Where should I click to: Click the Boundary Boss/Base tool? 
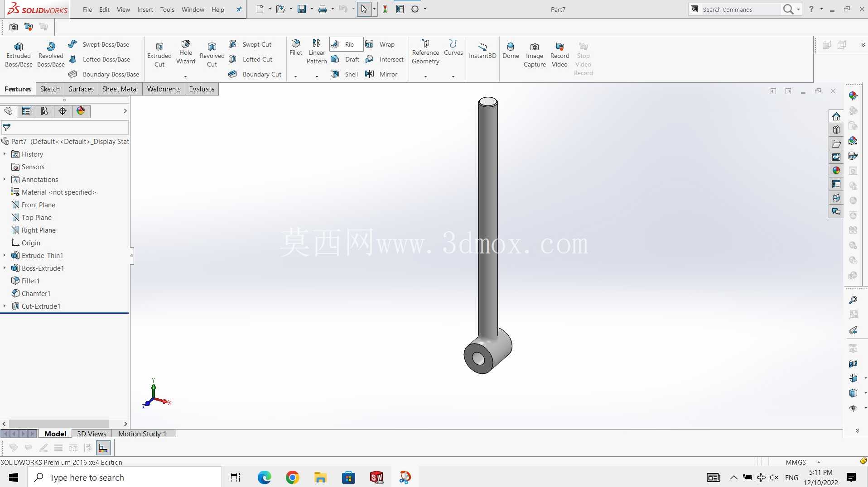click(104, 74)
